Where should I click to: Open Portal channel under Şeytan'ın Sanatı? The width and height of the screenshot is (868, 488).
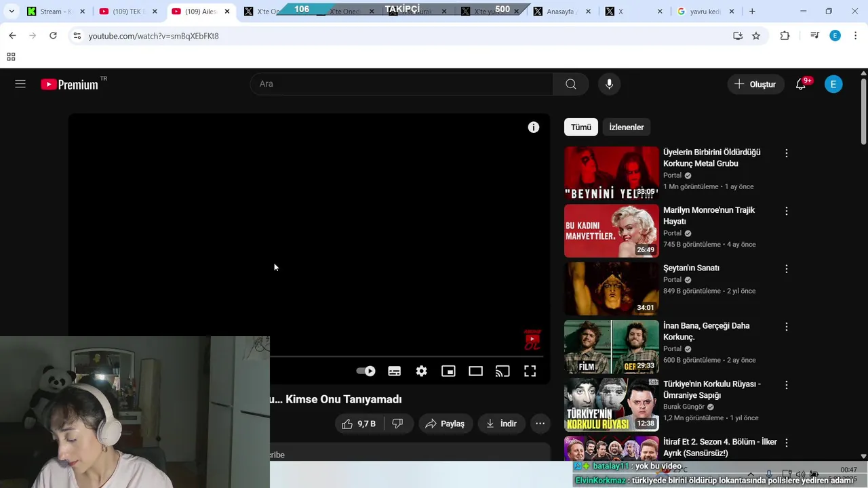tap(672, 280)
